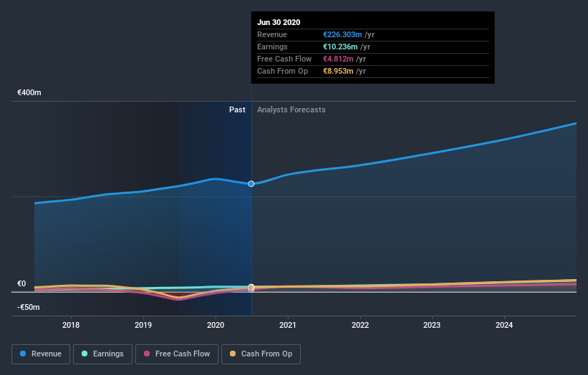Viewport: 588px width, 375px height.
Task: Click the Jun 30 2020 tooltip date
Action: (279, 22)
